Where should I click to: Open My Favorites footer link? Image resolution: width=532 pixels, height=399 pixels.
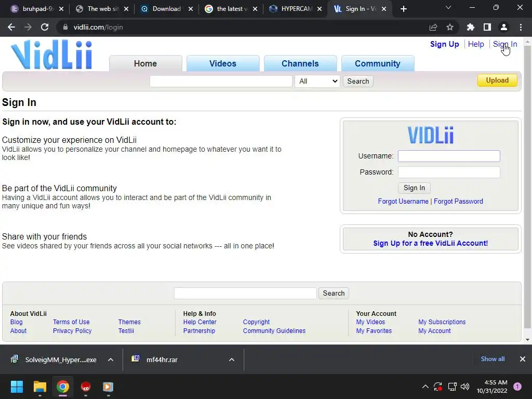pos(374,331)
